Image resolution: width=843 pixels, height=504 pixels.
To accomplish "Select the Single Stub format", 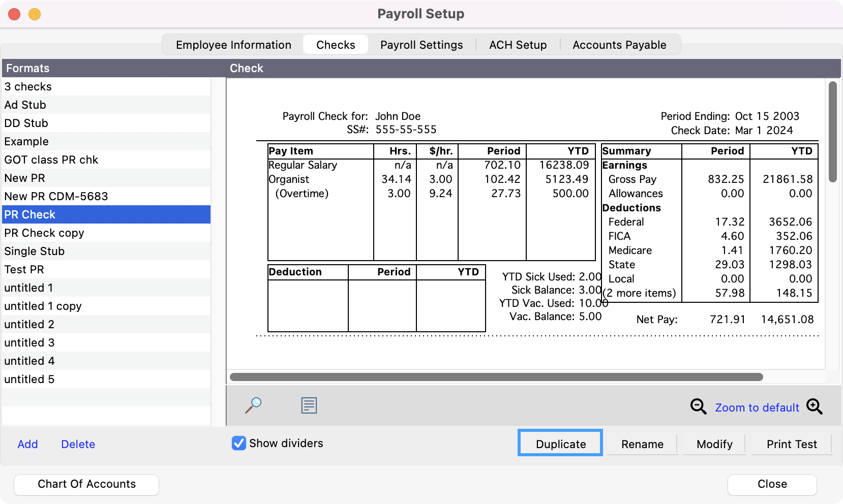I will coord(34,251).
